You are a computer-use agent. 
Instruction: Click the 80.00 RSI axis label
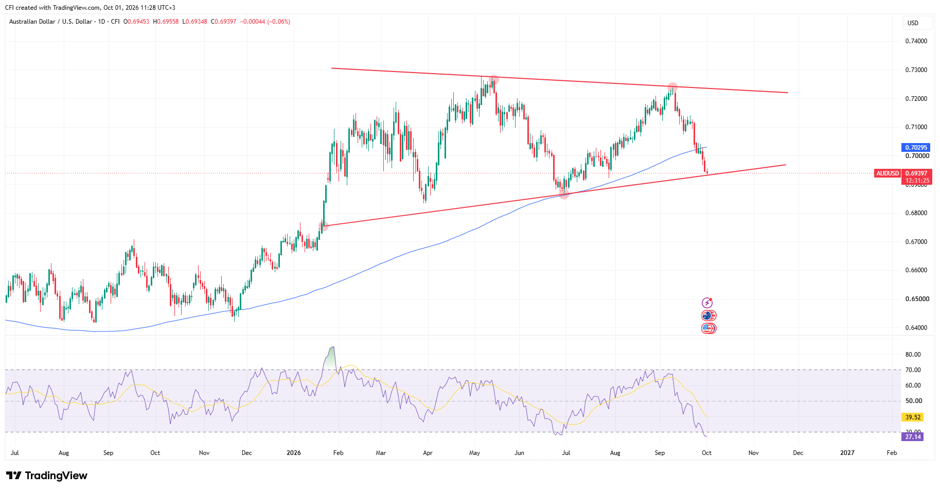913,354
